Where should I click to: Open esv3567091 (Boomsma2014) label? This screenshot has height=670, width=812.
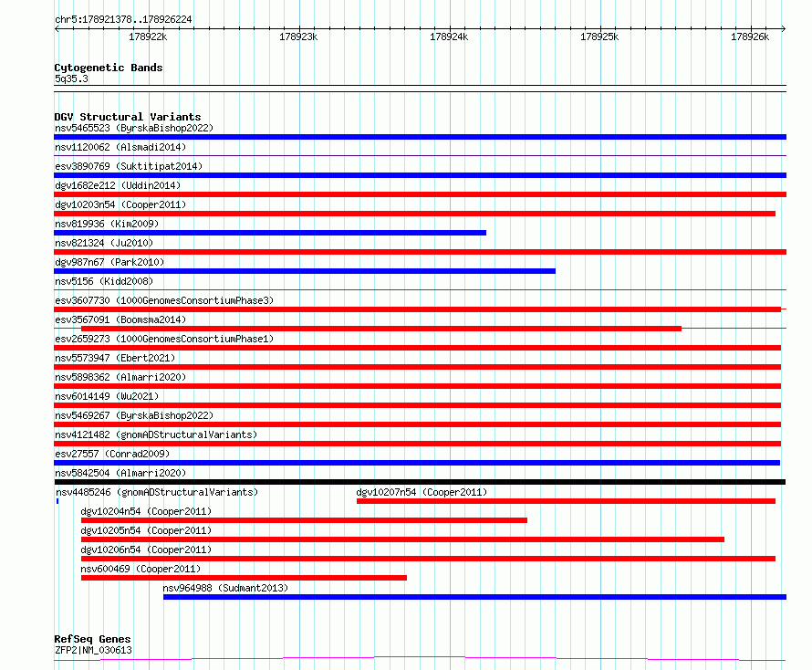[120, 319]
